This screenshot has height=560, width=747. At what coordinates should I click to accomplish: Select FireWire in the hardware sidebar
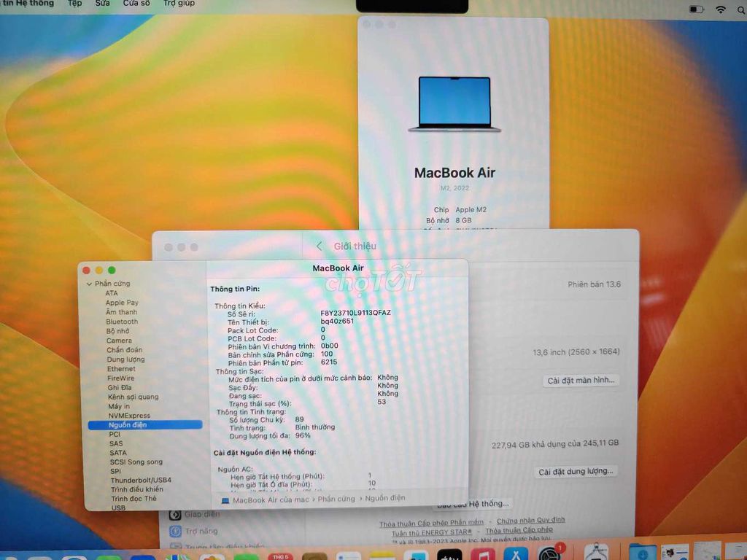click(121, 378)
